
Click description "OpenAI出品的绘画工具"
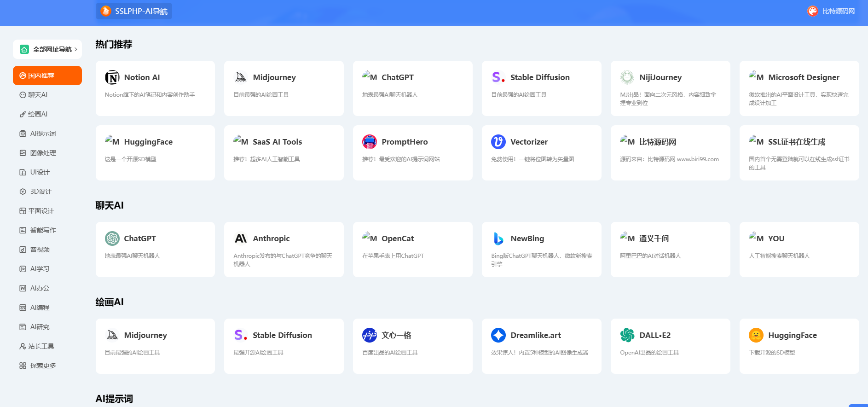(x=649, y=353)
